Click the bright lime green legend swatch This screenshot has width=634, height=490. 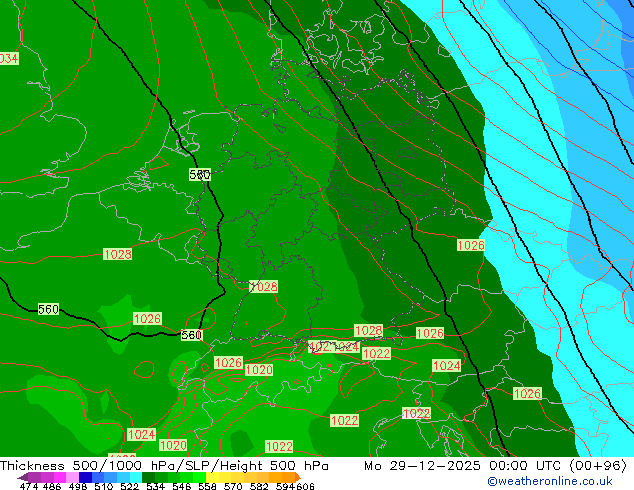pos(199,477)
